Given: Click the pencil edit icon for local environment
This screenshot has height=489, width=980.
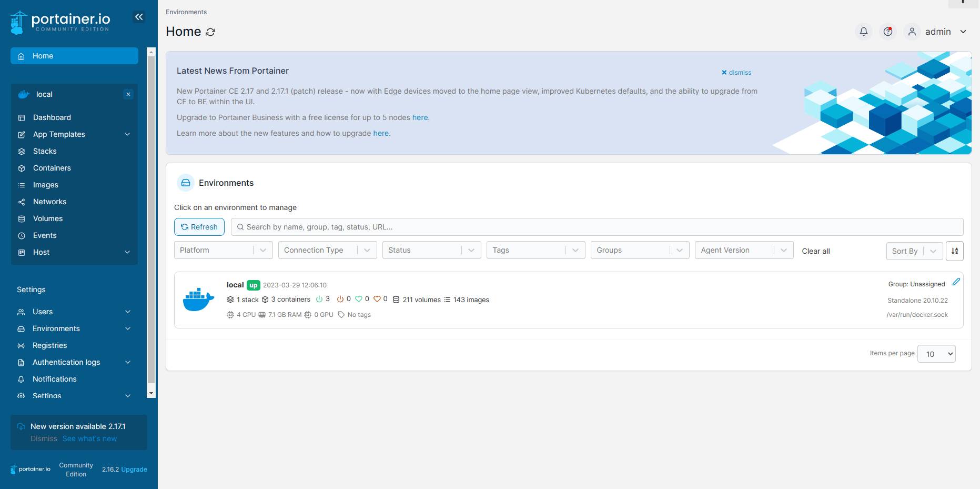Looking at the screenshot, I should [x=956, y=282].
